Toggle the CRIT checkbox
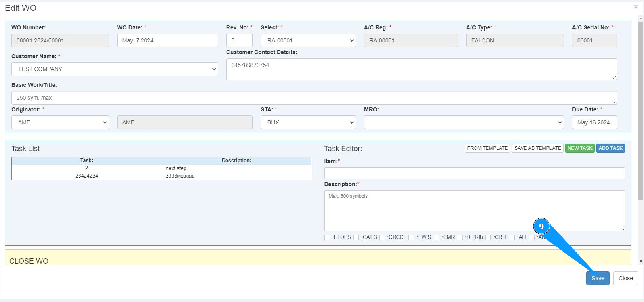The height and width of the screenshot is (302, 644). (x=488, y=237)
